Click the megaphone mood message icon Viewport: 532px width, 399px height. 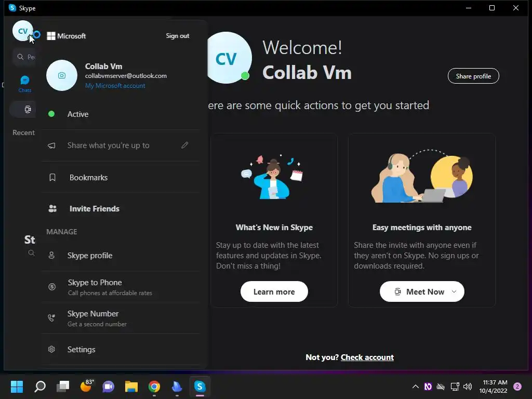point(51,145)
